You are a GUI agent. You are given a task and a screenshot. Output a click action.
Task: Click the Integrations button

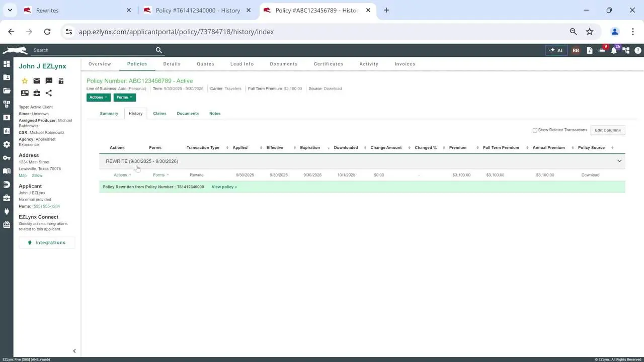pos(47,243)
